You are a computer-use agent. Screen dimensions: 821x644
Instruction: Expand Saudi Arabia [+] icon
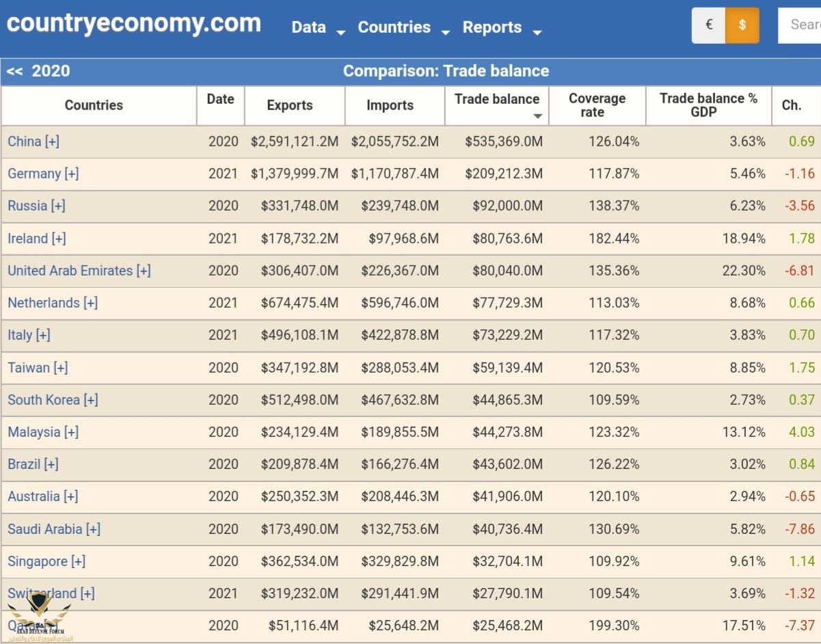click(93, 529)
